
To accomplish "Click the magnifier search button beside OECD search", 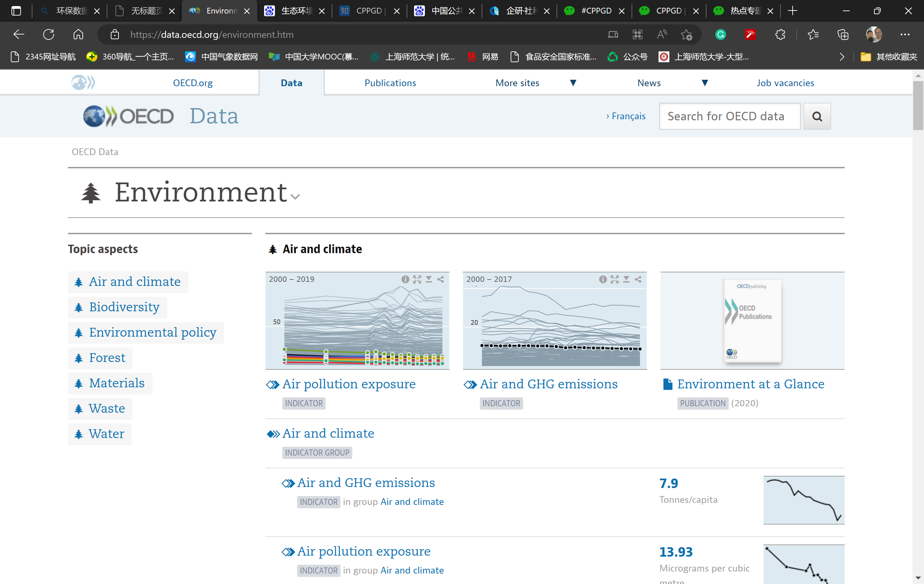I will (817, 116).
